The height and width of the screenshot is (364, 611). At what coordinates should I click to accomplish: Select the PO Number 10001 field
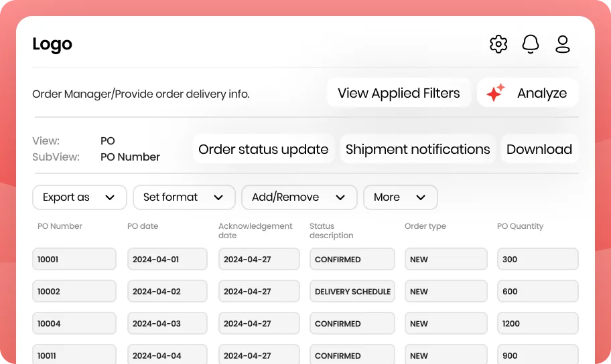click(74, 259)
